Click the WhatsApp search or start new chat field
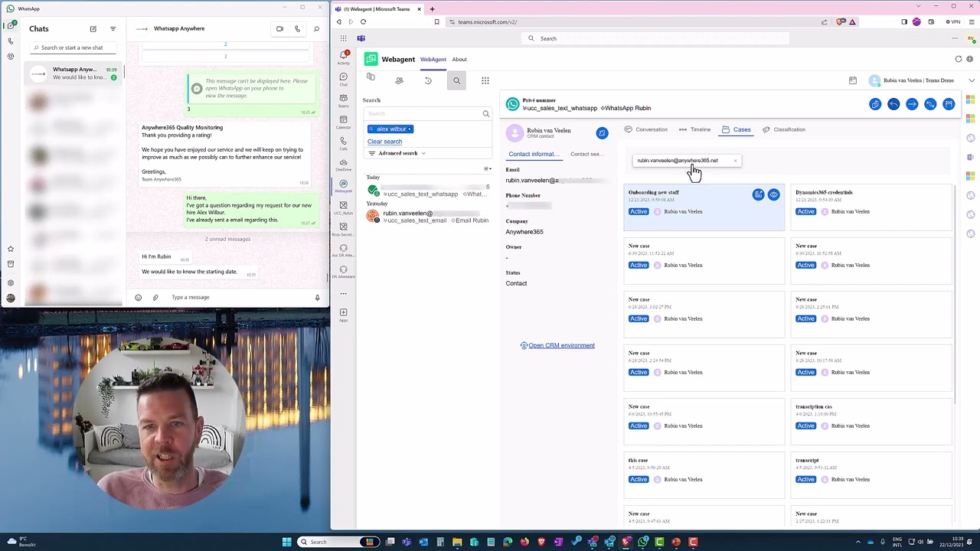Image resolution: width=980 pixels, height=551 pixels. coord(73,47)
